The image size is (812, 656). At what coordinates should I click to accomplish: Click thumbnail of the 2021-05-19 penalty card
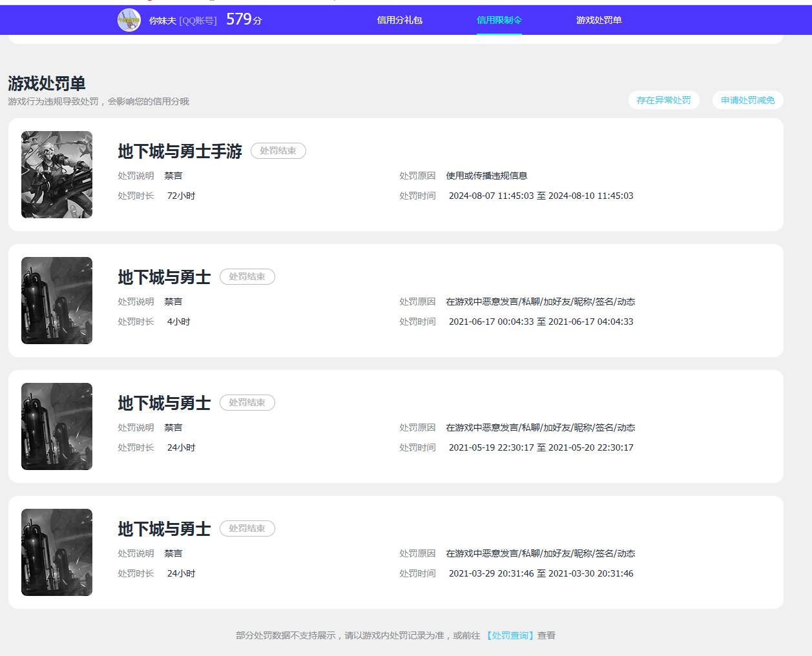(x=57, y=426)
